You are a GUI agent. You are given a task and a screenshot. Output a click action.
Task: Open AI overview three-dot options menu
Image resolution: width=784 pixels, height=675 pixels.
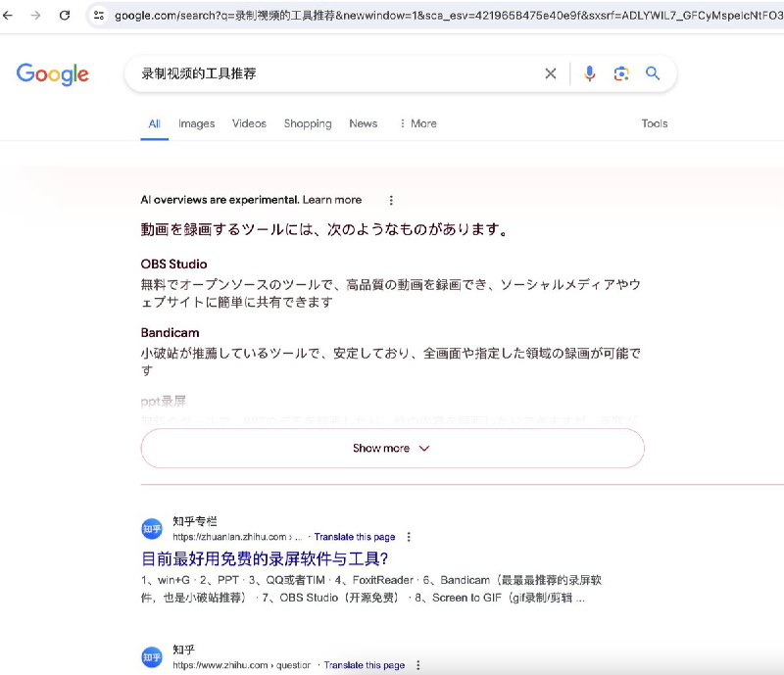click(391, 200)
